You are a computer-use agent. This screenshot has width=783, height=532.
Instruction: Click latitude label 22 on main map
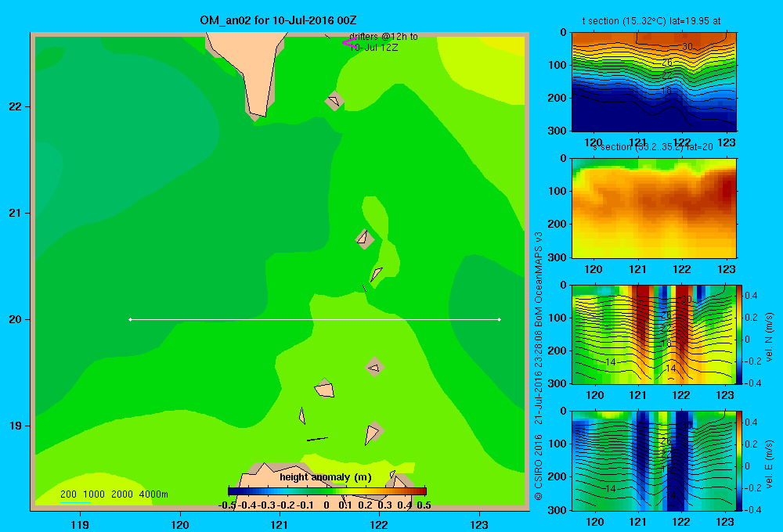click(16, 106)
